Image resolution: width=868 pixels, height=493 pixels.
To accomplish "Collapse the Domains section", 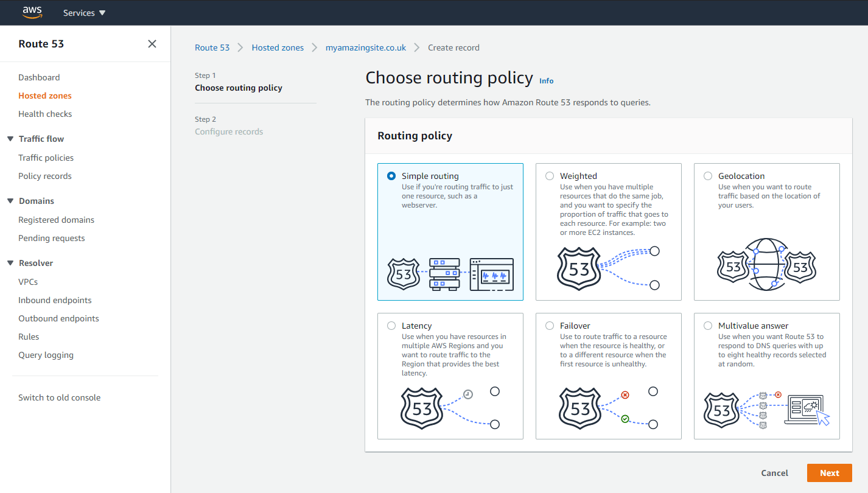I will 10,201.
